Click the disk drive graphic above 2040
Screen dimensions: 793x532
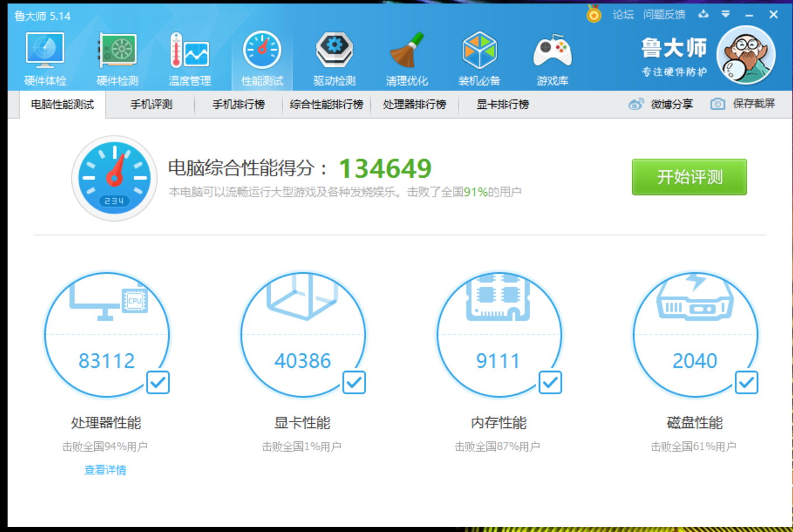(x=695, y=298)
